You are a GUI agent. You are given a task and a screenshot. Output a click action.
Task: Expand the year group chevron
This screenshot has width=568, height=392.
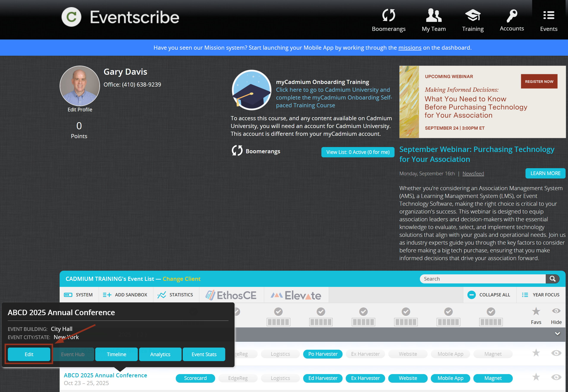point(557,334)
